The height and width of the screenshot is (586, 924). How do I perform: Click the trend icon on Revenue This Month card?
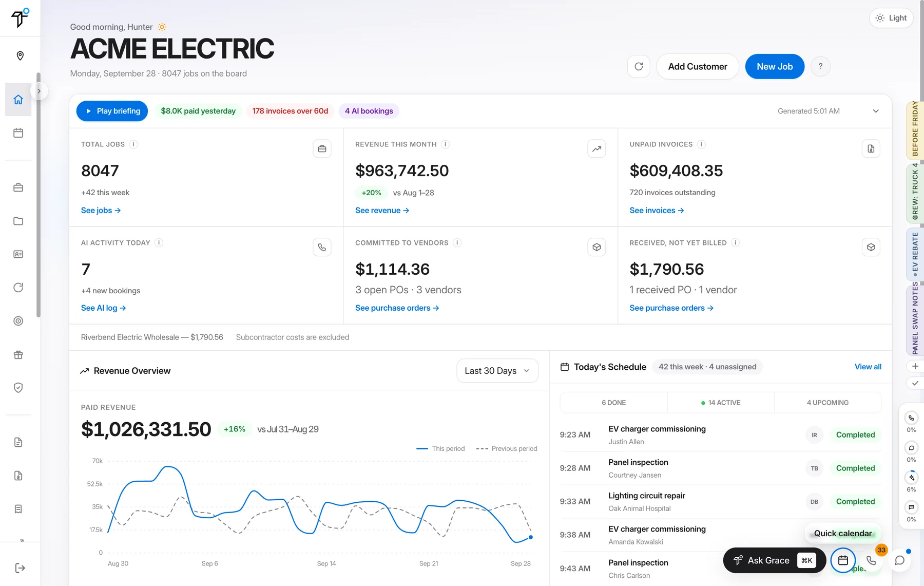596,149
